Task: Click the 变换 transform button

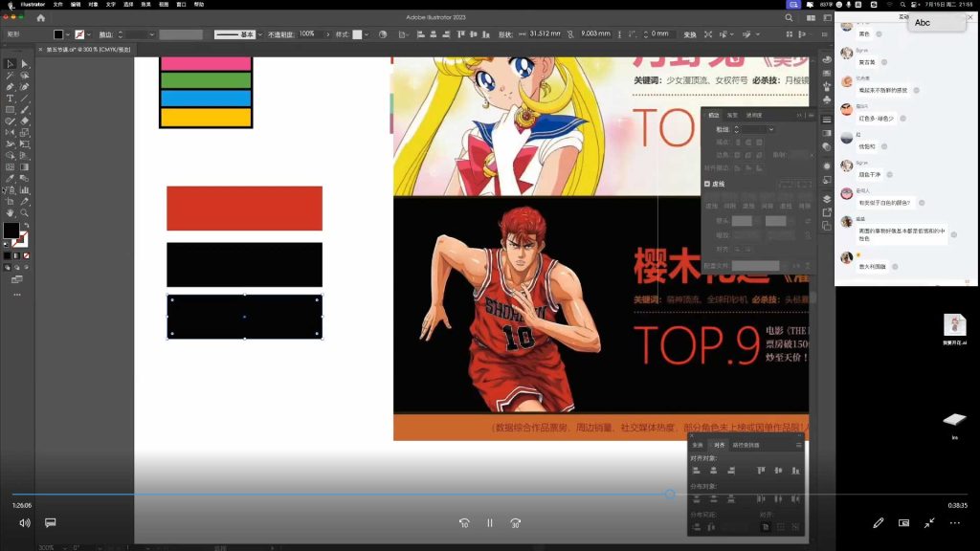Action: coord(690,34)
